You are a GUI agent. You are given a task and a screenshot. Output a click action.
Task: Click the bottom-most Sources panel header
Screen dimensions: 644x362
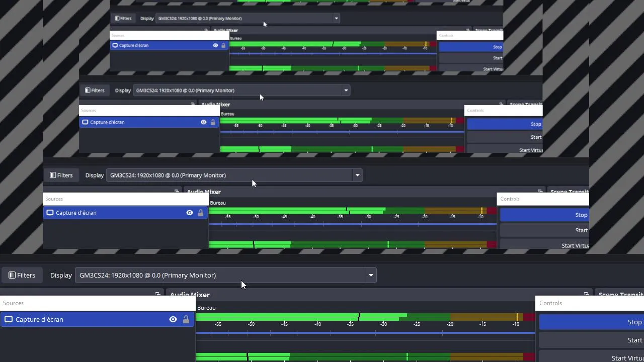click(x=98, y=303)
